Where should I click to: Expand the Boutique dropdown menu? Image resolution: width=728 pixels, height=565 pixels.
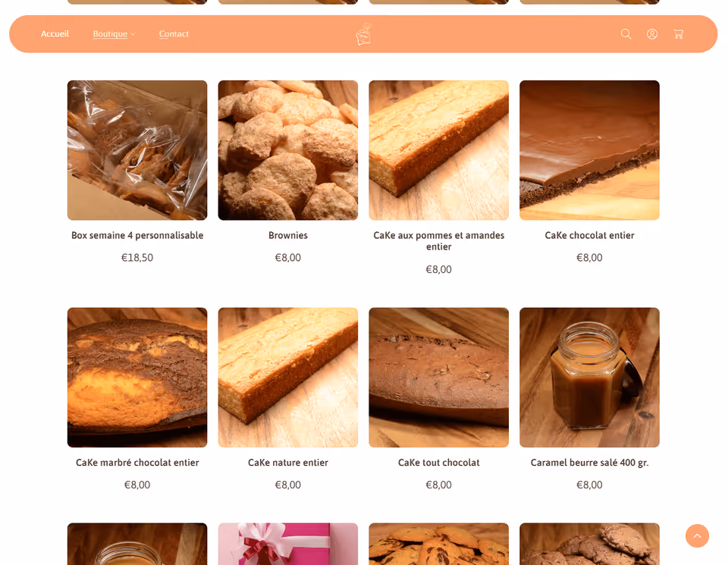point(115,34)
